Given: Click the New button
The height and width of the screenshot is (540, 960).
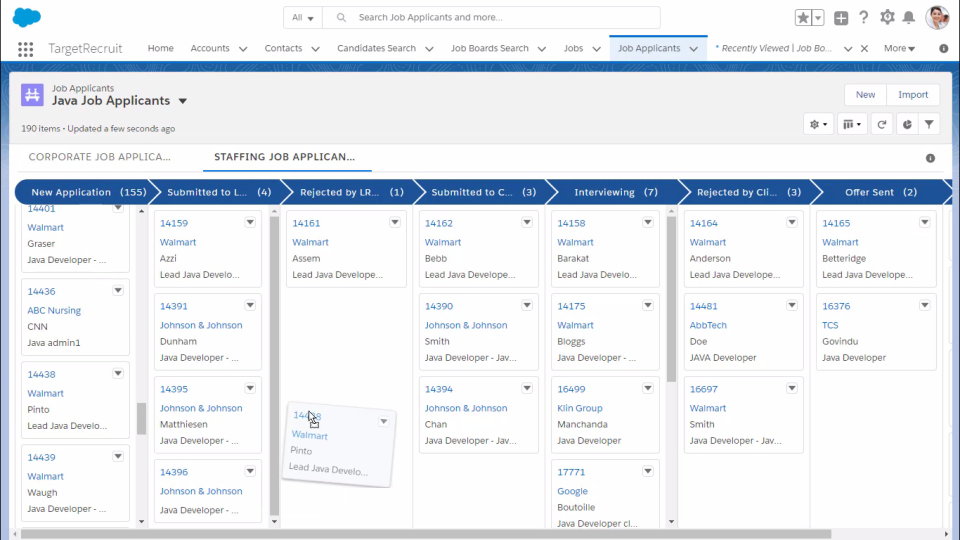Looking at the screenshot, I should [x=865, y=94].
